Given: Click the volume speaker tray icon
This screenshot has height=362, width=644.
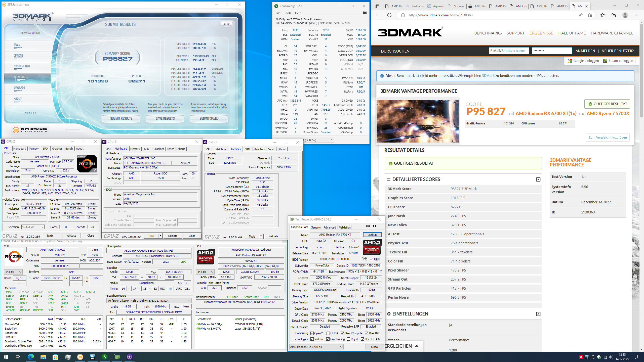Looking at the screenshot, I should click(611, 357).
